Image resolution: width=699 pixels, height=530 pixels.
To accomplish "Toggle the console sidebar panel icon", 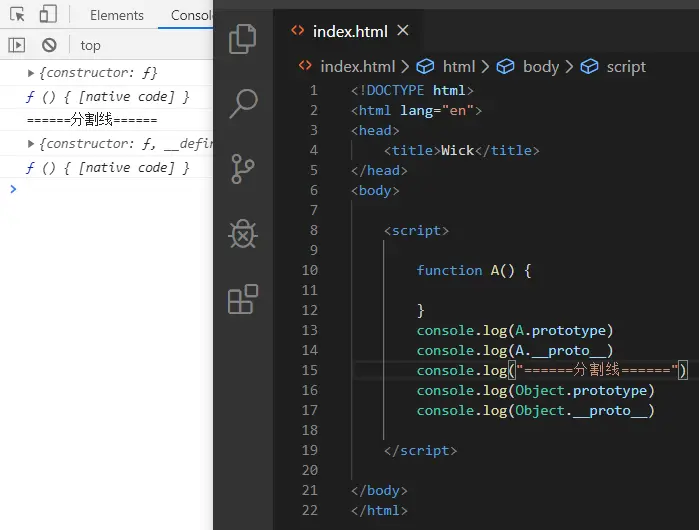I will 16,45.
